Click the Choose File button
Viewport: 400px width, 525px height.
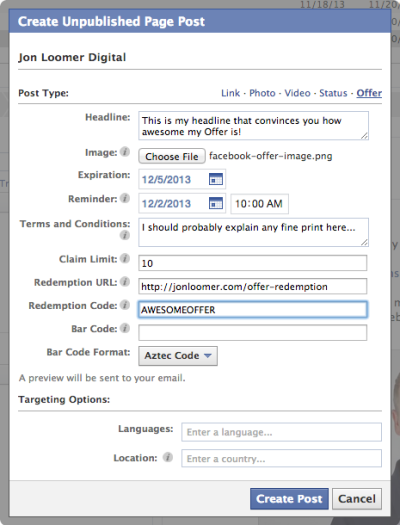(172, 156)
